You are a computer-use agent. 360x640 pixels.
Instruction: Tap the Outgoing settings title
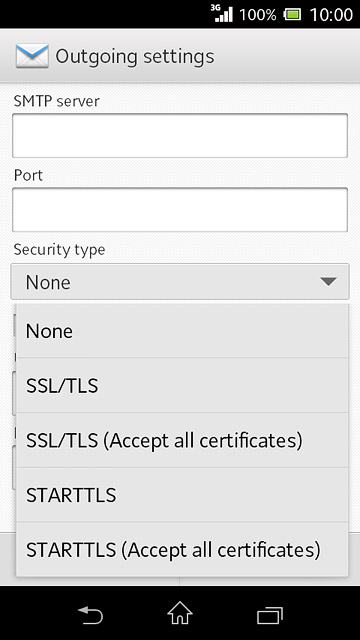[x=135, y=56]
